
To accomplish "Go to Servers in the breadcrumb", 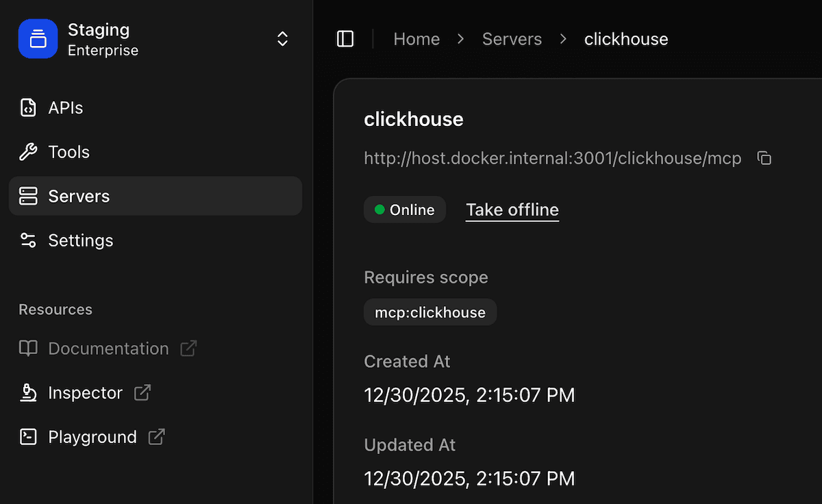I will pyautogui.click(x=512, y=39).
